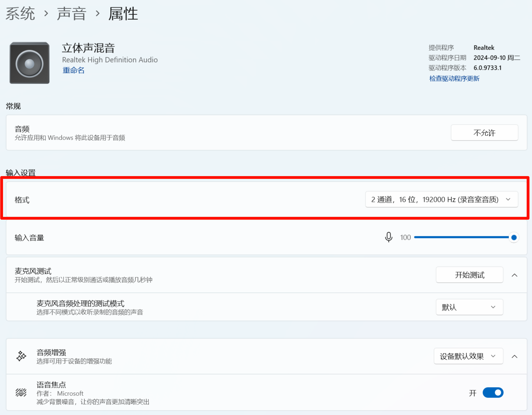Click the 音频 allow apps row

pos(70,133)
